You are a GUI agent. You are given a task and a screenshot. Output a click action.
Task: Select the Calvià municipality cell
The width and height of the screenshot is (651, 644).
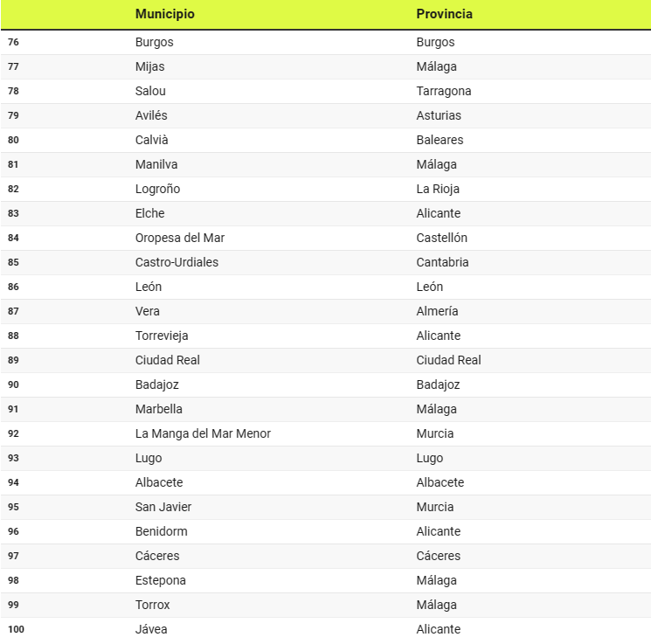click(x=153, y=140)
